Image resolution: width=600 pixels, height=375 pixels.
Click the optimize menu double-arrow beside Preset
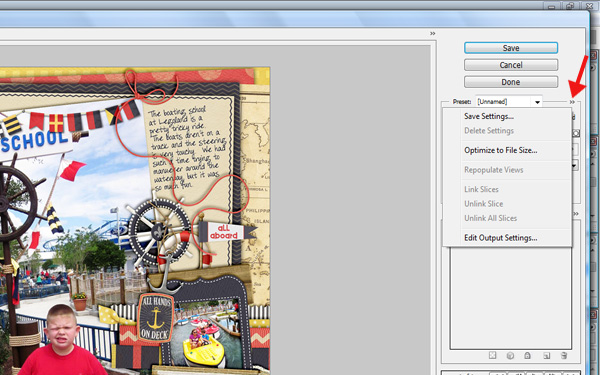572,102
